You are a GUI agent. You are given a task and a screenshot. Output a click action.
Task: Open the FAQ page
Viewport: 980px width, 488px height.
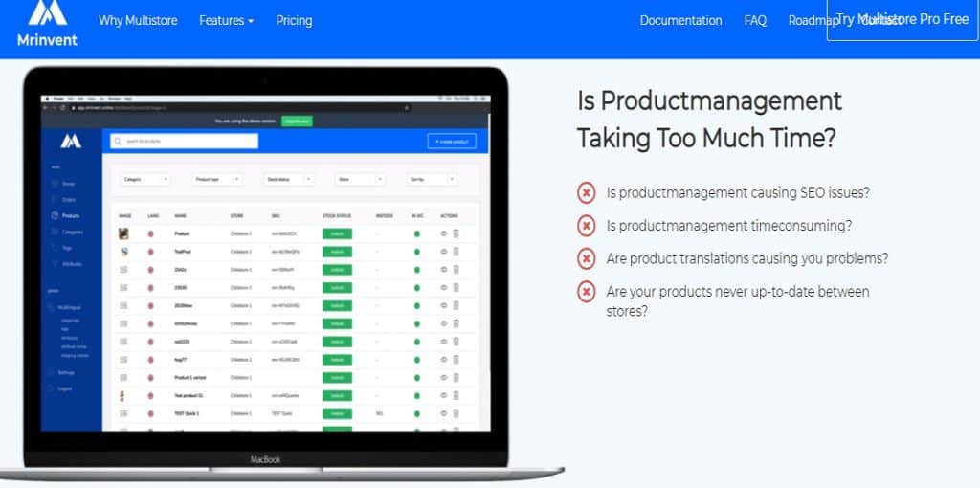(755, 21)
